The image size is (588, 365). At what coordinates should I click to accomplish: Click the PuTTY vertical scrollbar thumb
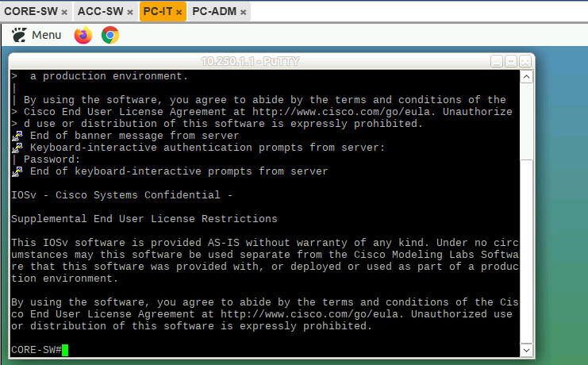point(526,251)
